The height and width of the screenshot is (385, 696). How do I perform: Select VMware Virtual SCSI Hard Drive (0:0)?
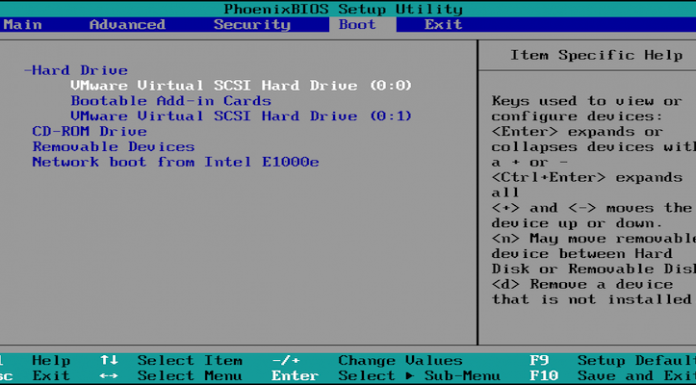click(241, 85)
